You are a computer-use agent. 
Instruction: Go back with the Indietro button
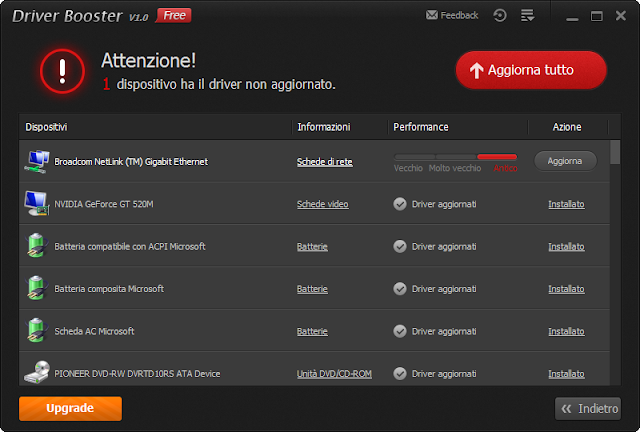pyautogui.click(x=588, y=408)
